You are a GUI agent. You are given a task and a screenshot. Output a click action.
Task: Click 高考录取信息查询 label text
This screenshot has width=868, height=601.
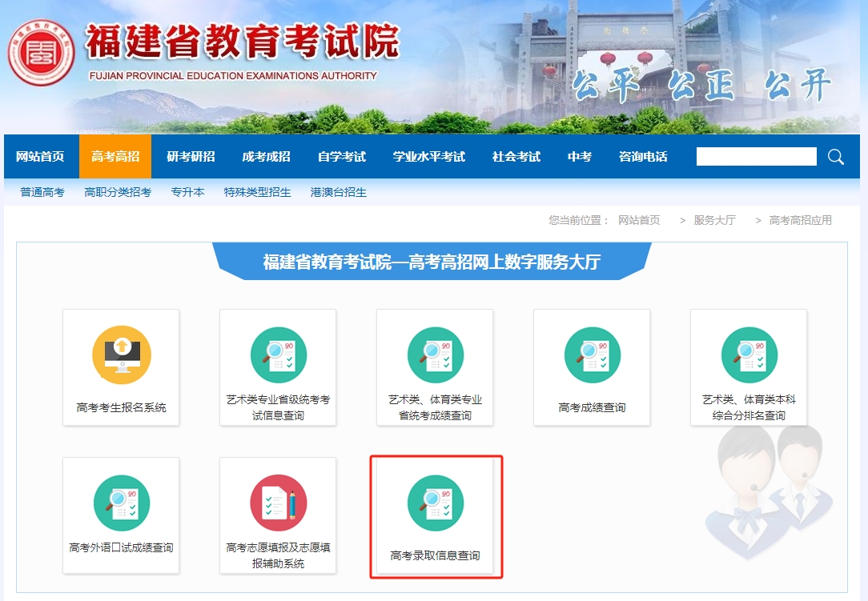(435, 555)
